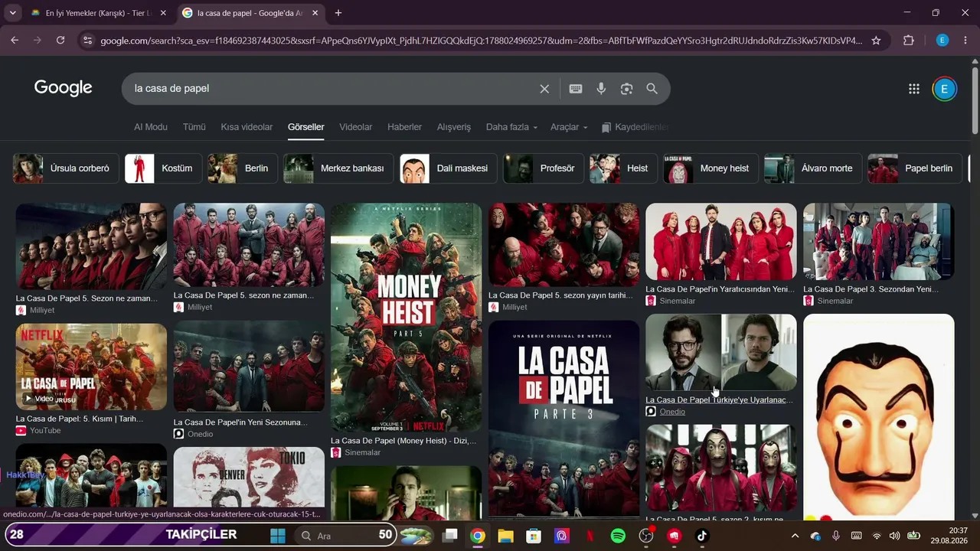Image resolution: width=980 pixels, height=551 pixels.
Task: Open the 'Kısa videolar' tab
Action: pos(247,127)
